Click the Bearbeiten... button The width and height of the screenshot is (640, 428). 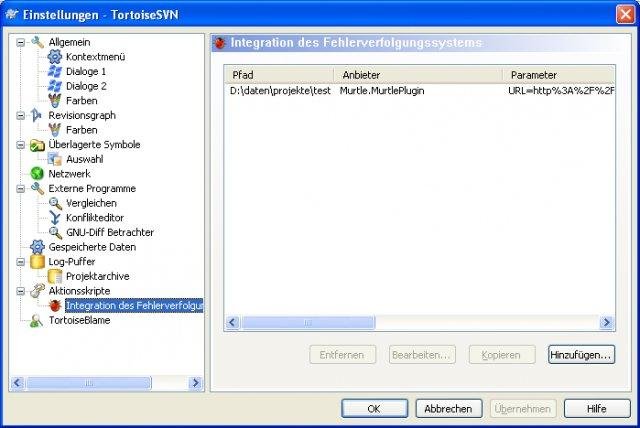pos(422,355)
